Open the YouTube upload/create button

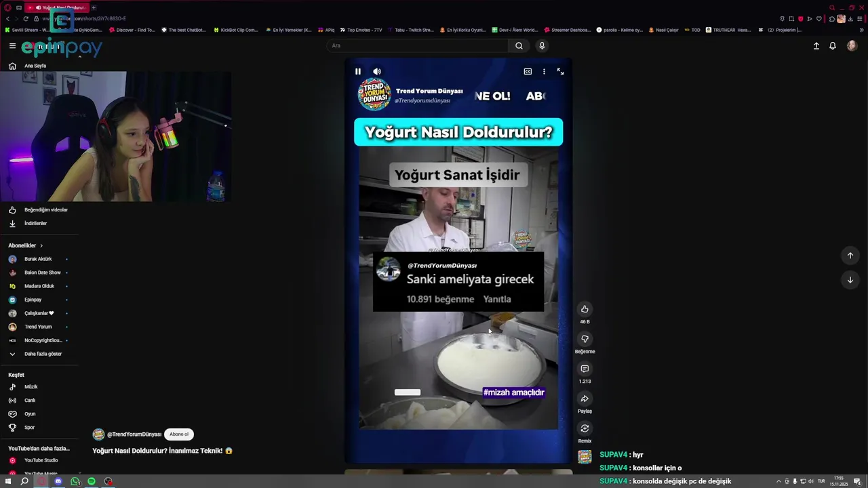point(816,45)
